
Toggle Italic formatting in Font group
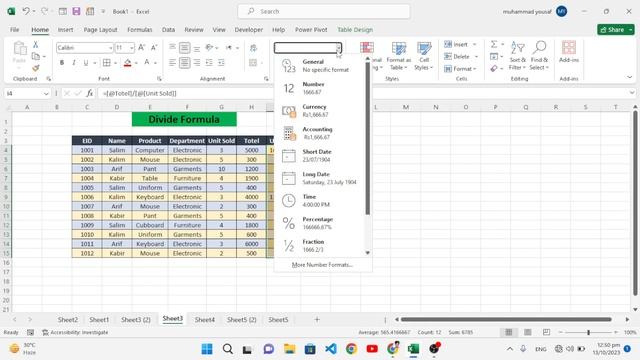[74, 62]
